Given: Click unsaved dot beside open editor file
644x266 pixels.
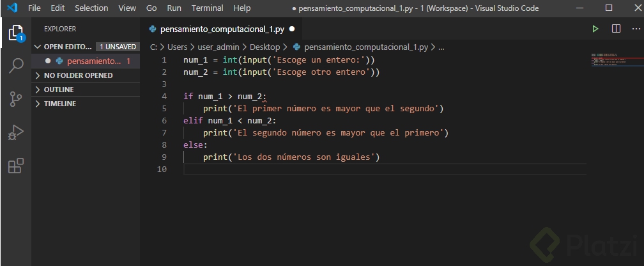Looking at the screenshot, I should pyautogui.click(x=48, y=61).
